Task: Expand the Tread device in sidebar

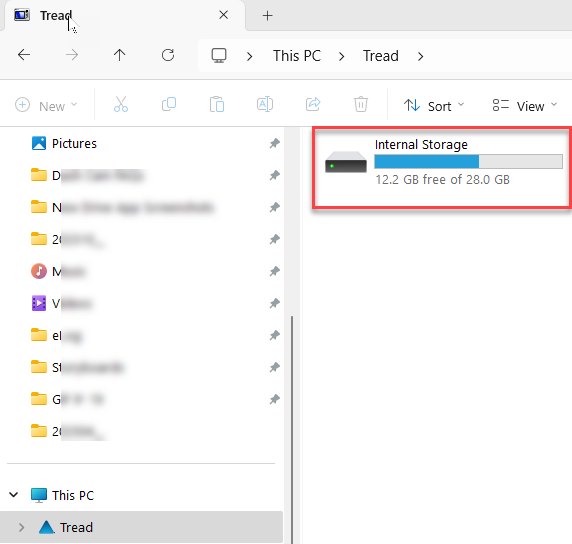Action: click(x=22, y=527)
